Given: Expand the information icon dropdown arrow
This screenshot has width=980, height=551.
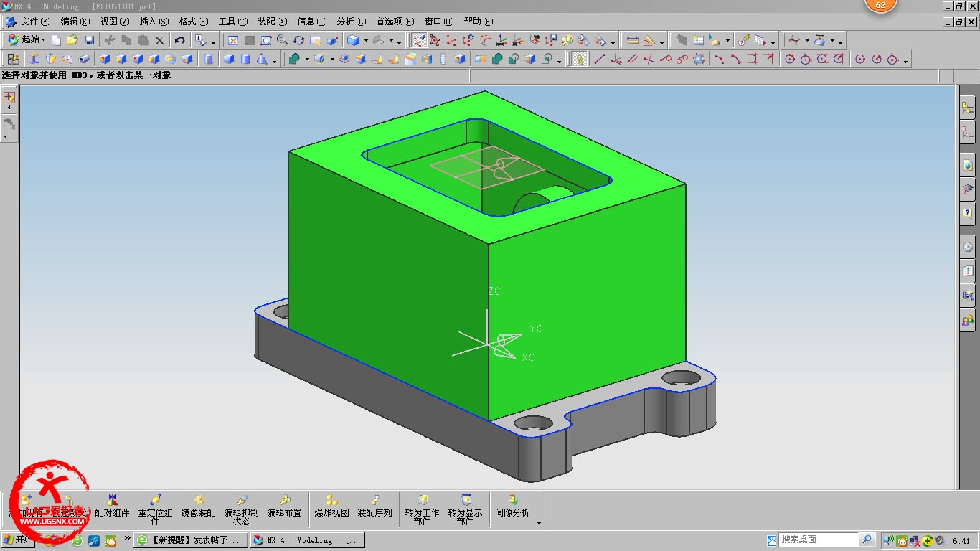Looking at the screenshot, I should click(x=213, y=42).
